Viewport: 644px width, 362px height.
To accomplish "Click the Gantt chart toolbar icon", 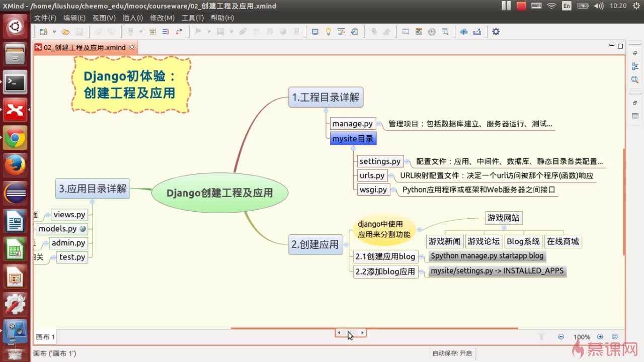I will pos(342,32).
